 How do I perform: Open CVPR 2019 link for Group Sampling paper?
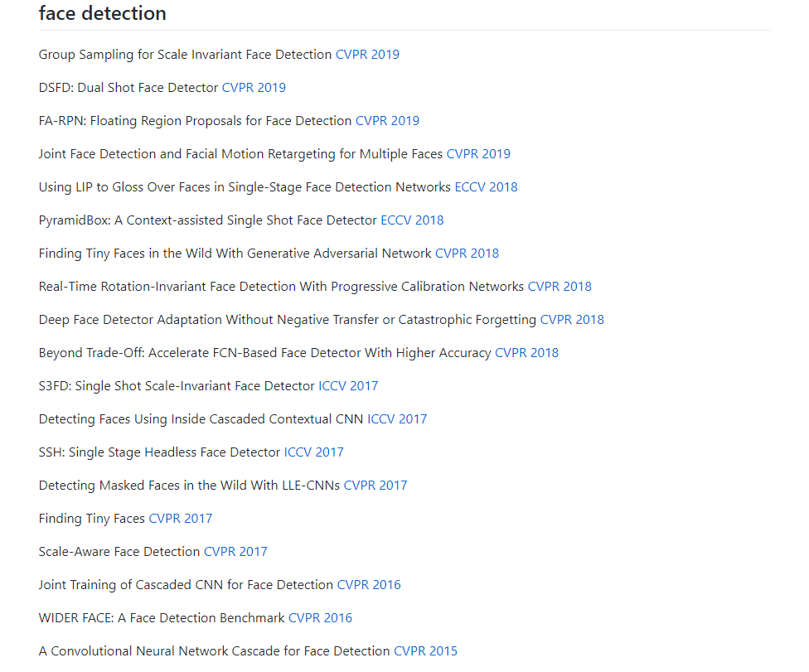[367, 55]
